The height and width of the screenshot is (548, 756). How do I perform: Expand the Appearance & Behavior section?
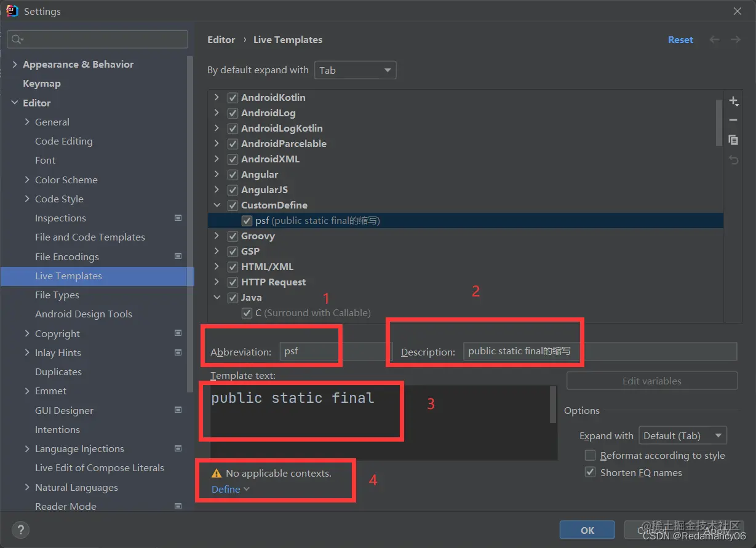(15, 64)
